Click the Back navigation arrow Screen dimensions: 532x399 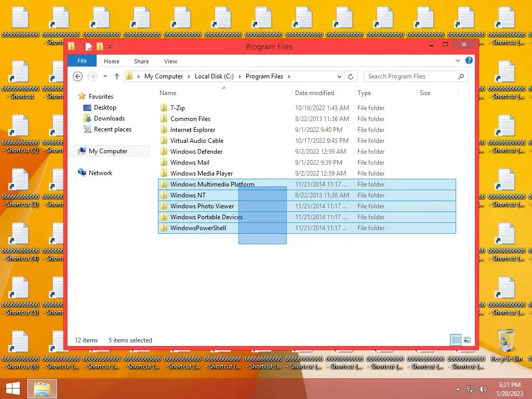(x=78, y=76)
